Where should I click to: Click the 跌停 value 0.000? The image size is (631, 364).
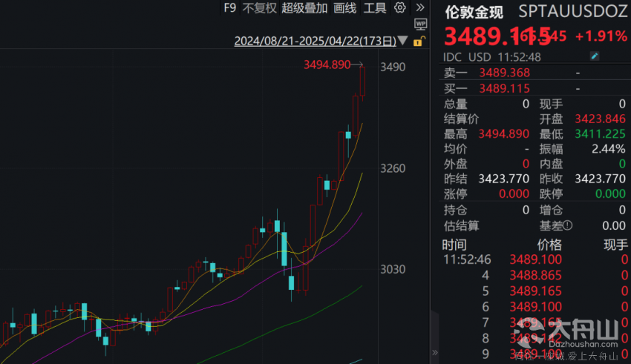pyautogui.click(x=610, y=194)
